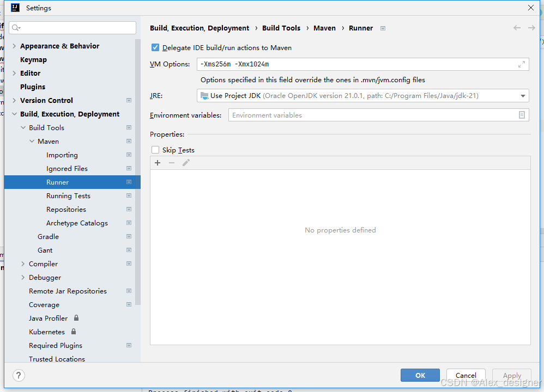
Task: Open the Ignored Files settings page
Action: click(x=67, y=169)
